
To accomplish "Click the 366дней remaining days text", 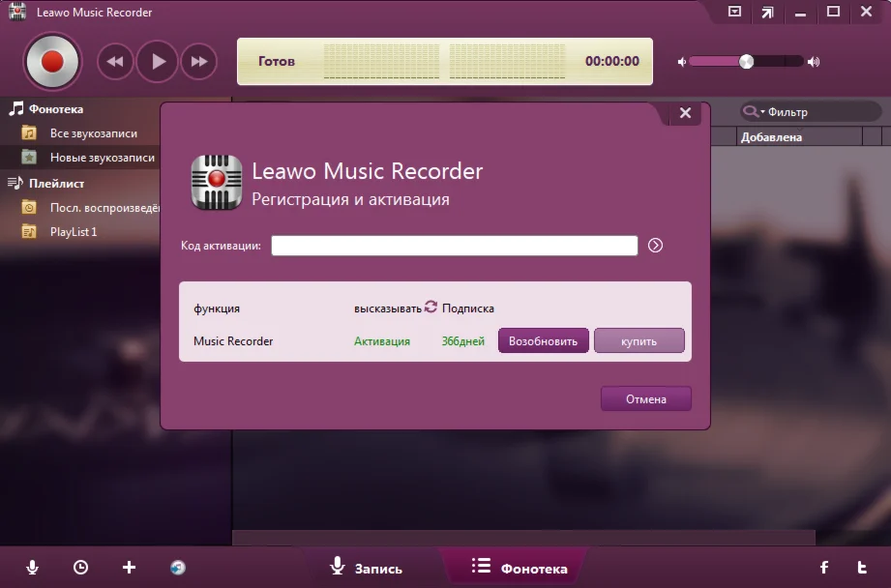I will (x=463, y=341).
